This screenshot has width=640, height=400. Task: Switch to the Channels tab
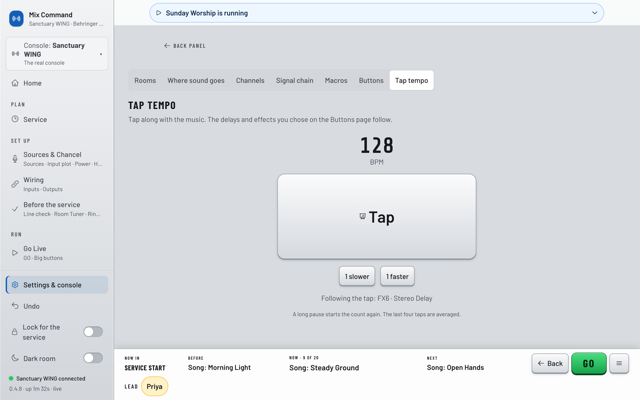(x=250, y=80)
